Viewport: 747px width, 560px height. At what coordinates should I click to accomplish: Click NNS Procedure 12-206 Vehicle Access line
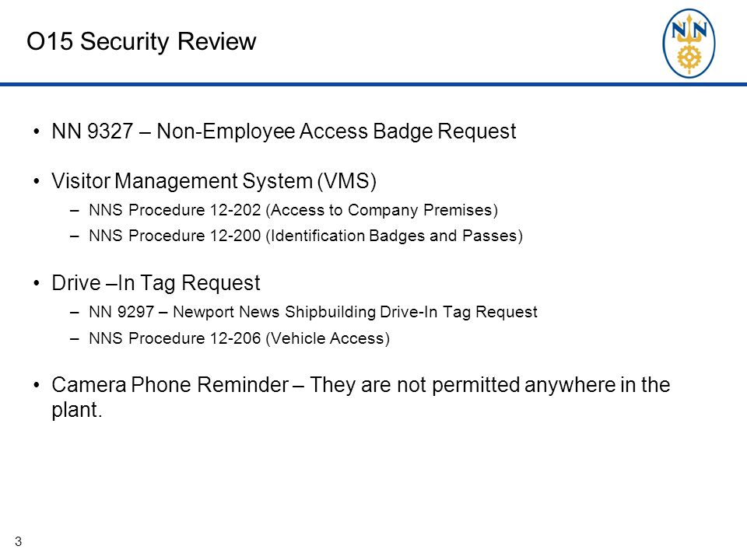(x=239, y=338)
